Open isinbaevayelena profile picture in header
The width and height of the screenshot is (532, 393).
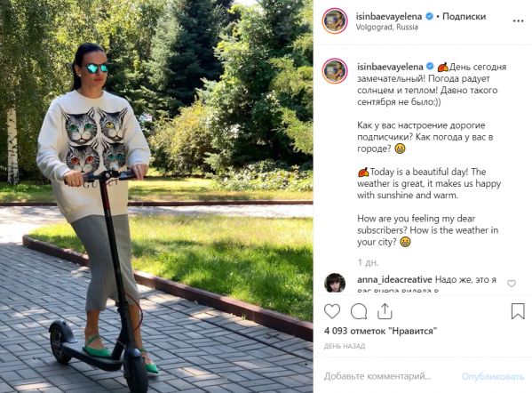(335, 21)
